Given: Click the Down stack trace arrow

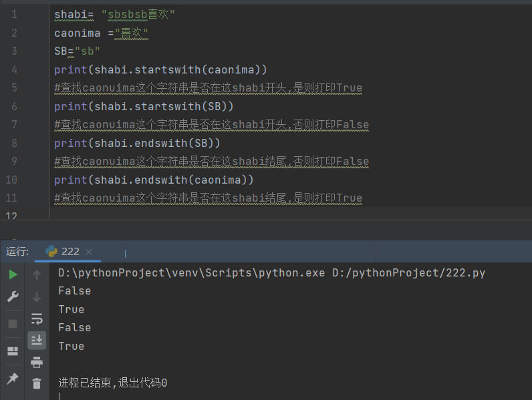Looking at the screenshot, I should click(x=37, y=297).
